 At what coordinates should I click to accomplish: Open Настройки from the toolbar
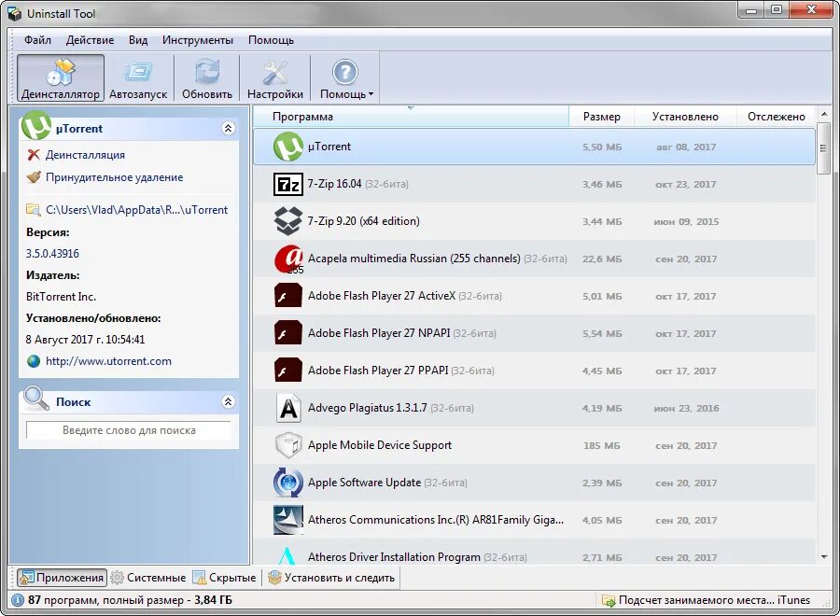274,78
